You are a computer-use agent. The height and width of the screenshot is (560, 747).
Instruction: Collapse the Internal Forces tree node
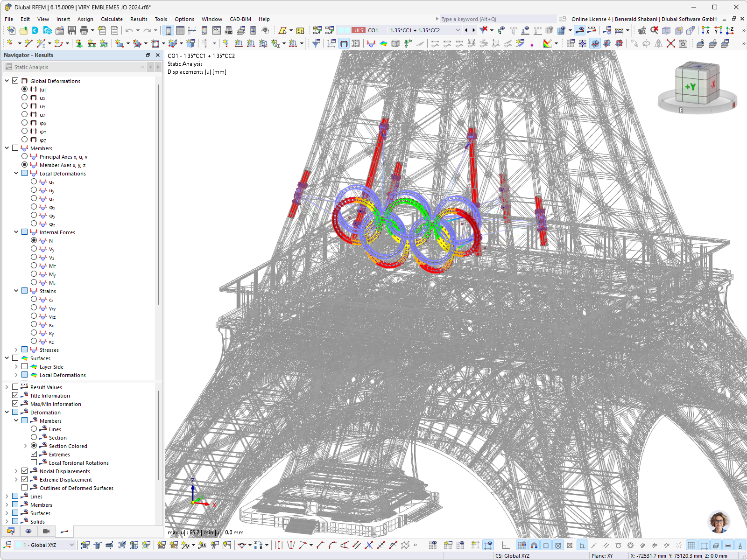(x=16, y=232)
